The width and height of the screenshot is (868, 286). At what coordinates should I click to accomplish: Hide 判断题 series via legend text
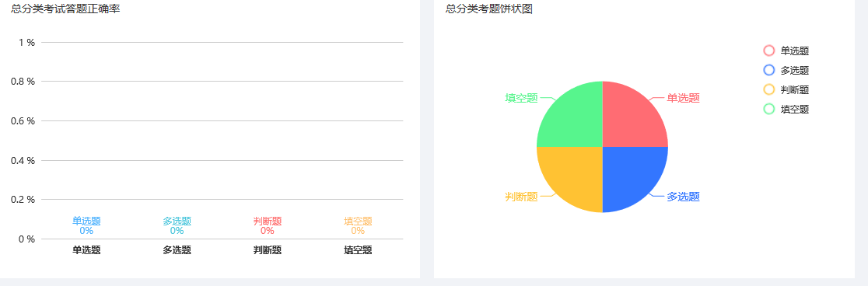point(795,89)
